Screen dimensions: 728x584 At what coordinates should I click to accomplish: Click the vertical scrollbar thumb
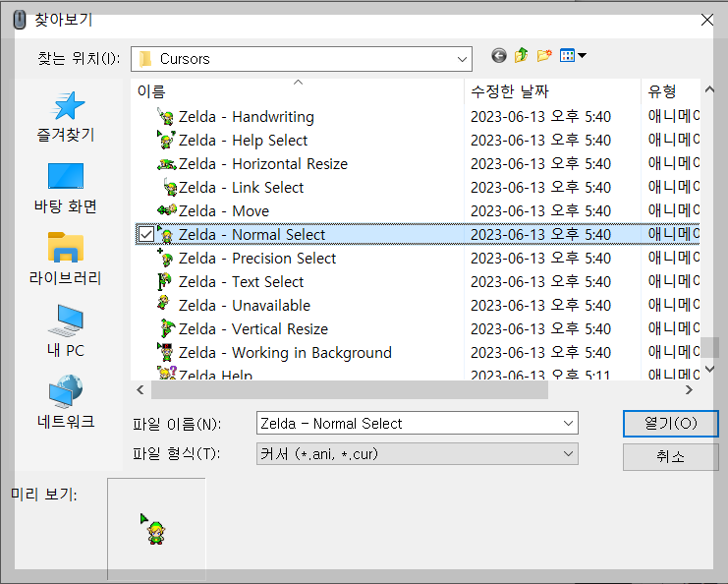tap(709, 347)
